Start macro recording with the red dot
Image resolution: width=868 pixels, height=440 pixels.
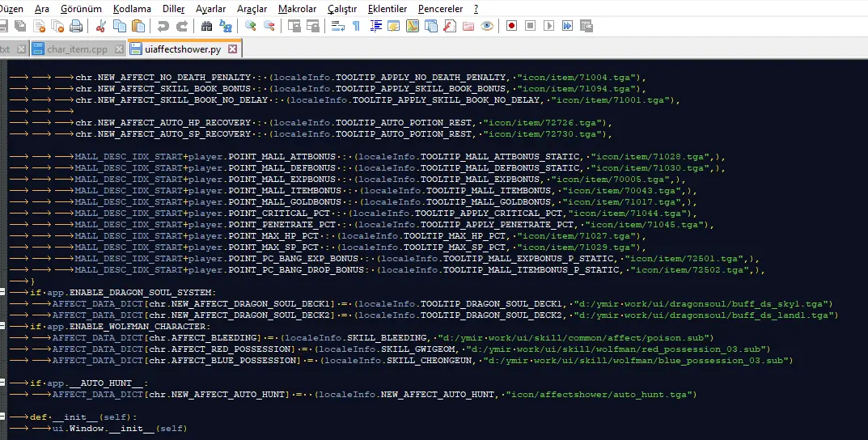pos(511,26)
